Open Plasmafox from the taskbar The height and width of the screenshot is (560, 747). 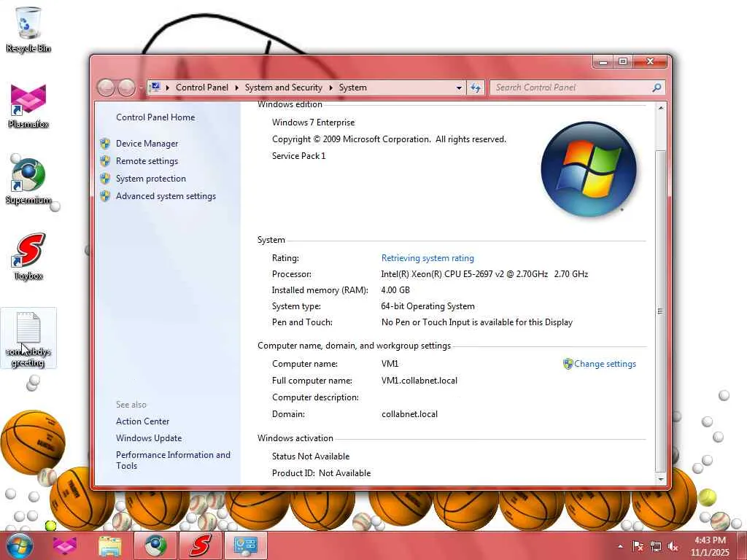[64, 545]
